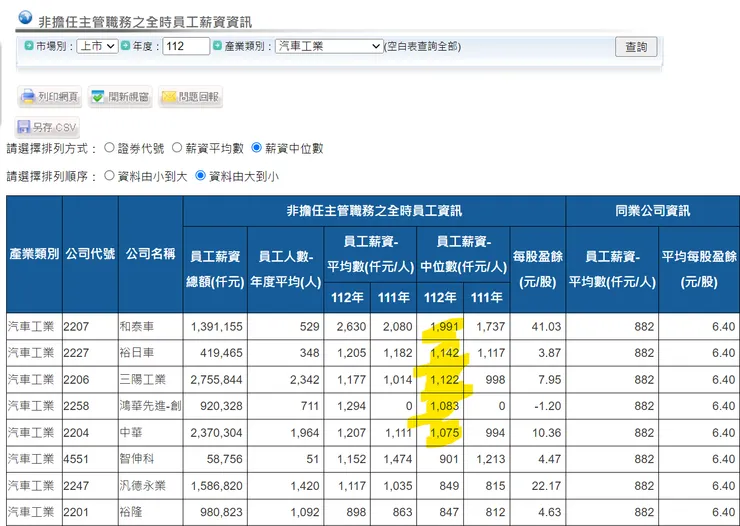This screenshot has height=526, width=740.
Task: Click green arrow icon beside 市場別
Action: (x=29, y=46)
